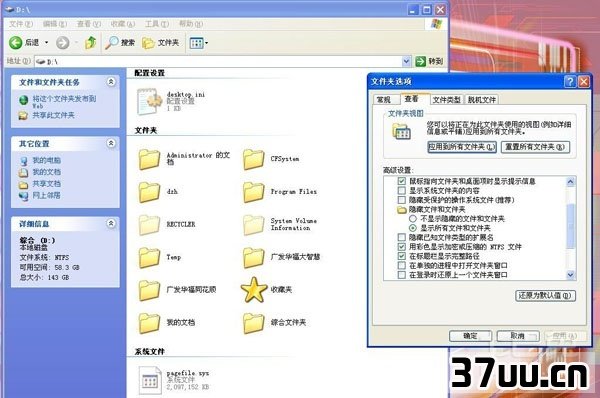
Task: Collapse the 详细信息 sidebar panel
Action: 111,223
